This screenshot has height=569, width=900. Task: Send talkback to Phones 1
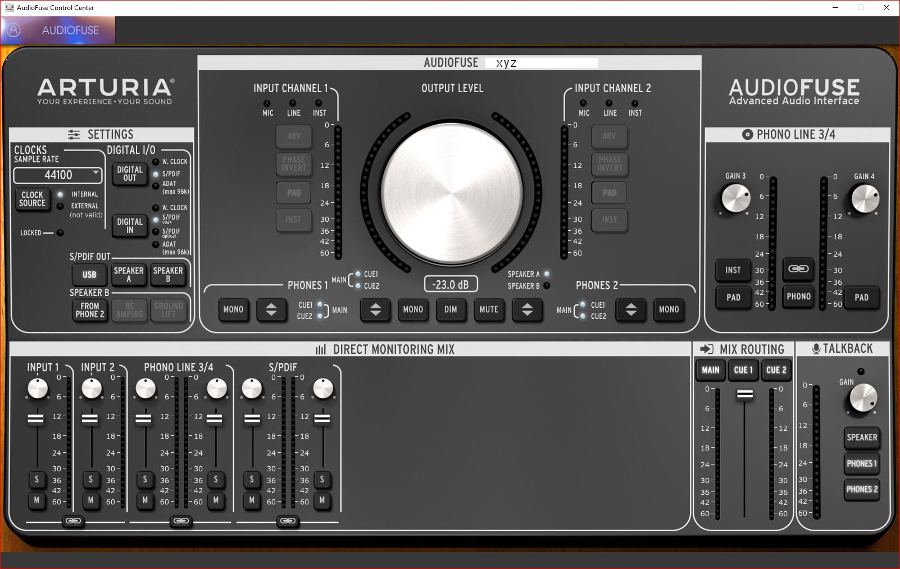[862, 463]
